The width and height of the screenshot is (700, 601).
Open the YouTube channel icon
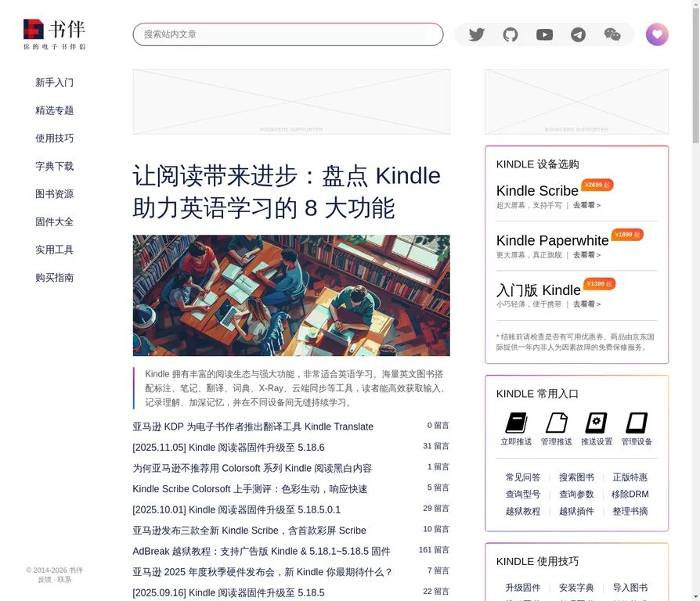coord(544,34)
